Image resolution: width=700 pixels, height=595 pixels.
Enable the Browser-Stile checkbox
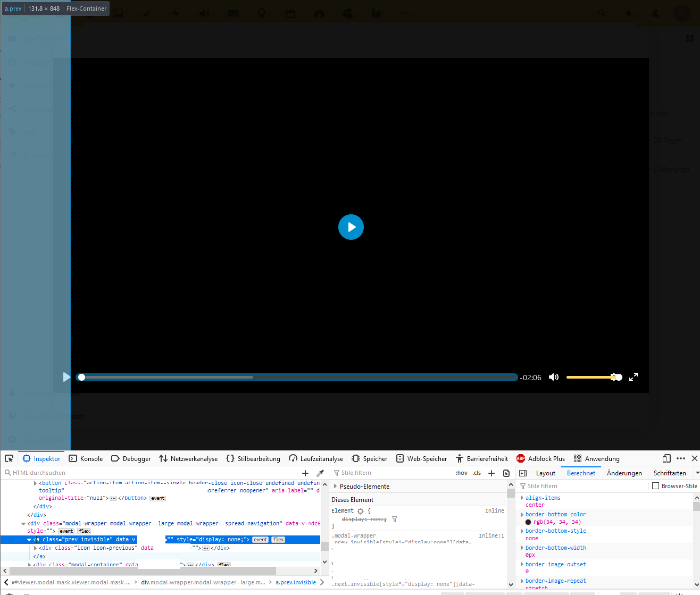pyautogui.click(x=656, y=485)
